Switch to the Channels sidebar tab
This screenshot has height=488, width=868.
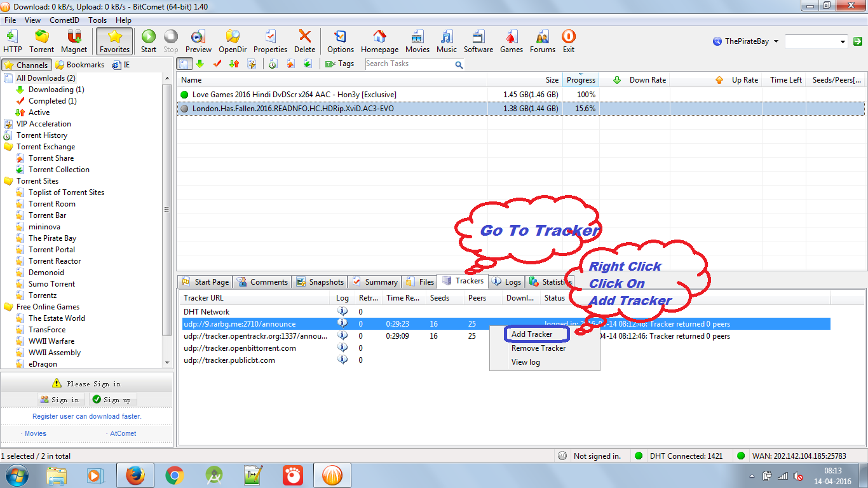26,65
